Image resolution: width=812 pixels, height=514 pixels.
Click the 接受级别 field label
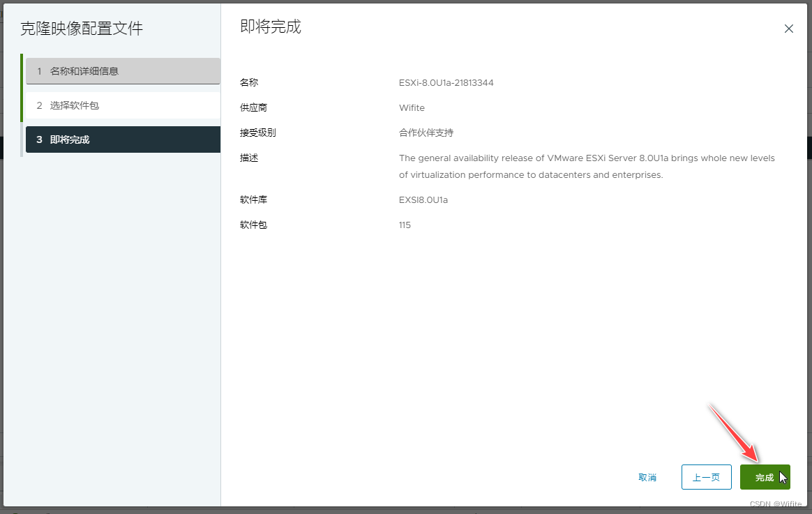point(258,133)
